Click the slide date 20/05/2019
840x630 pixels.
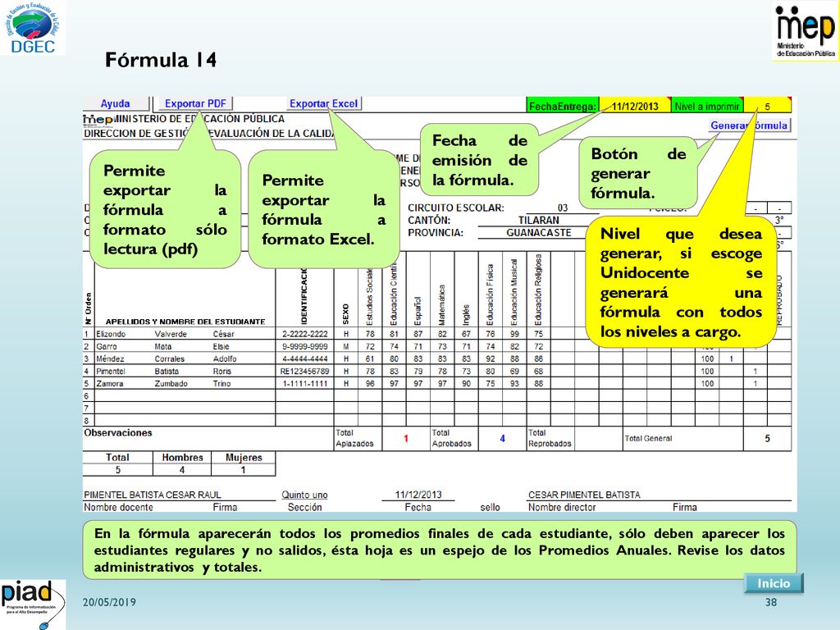[x=109, y=602]
